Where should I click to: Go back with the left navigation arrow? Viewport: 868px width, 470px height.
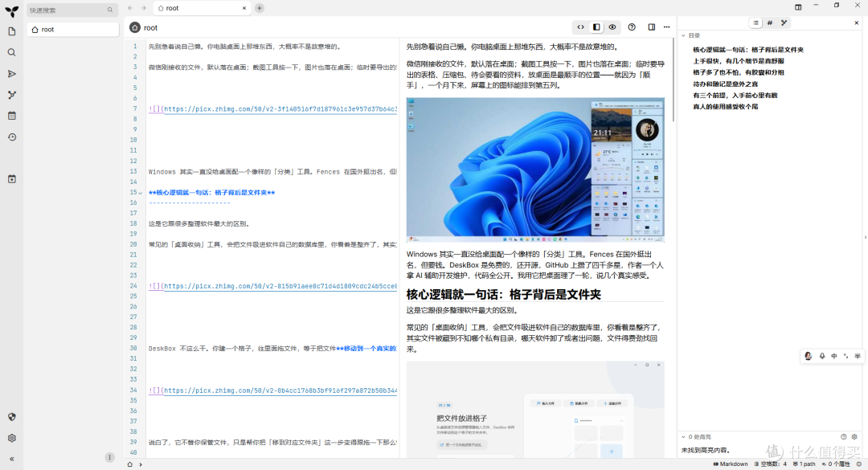coord(130,8)
